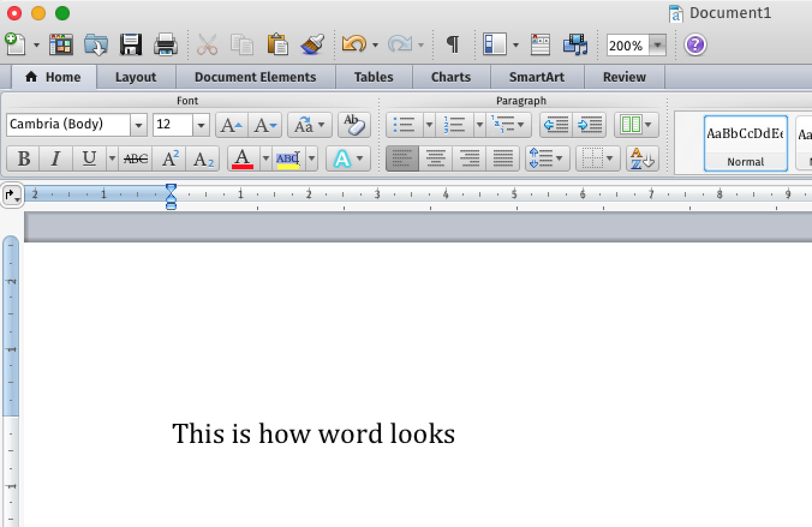Align text right
Screen dimensions: 812x527
click(469, 158)
